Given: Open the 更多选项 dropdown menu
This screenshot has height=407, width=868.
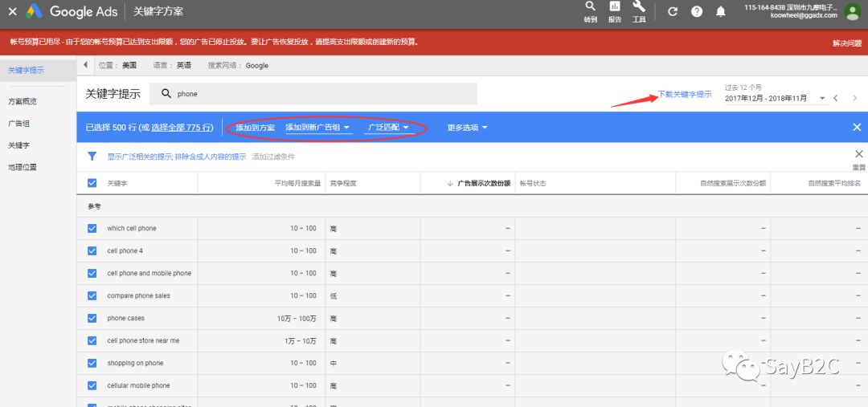Looking at the screenshot, I should click(468, 128).
